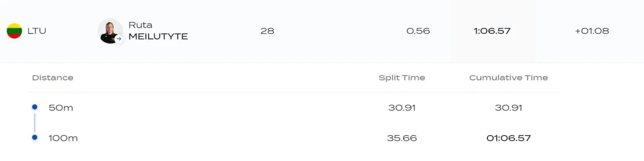Click the 50m cumulative time 30.91
Image resolution: width=644 pixels, height=161 pixels.
pyautogui.click(x=508, y=108)
